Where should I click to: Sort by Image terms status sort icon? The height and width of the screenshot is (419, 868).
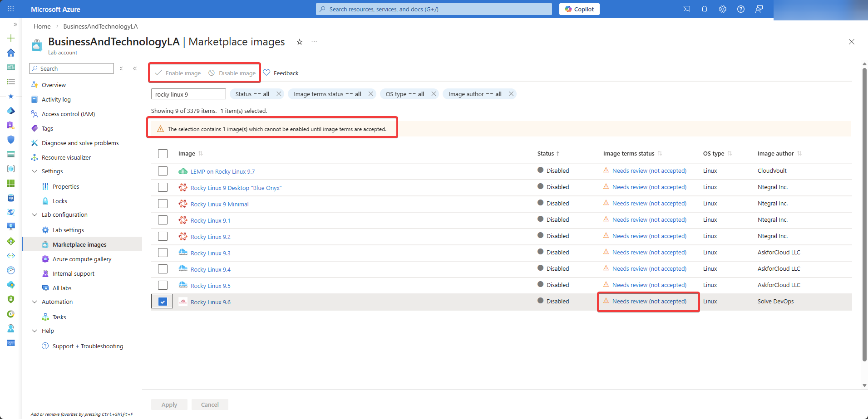click(660, 154)
